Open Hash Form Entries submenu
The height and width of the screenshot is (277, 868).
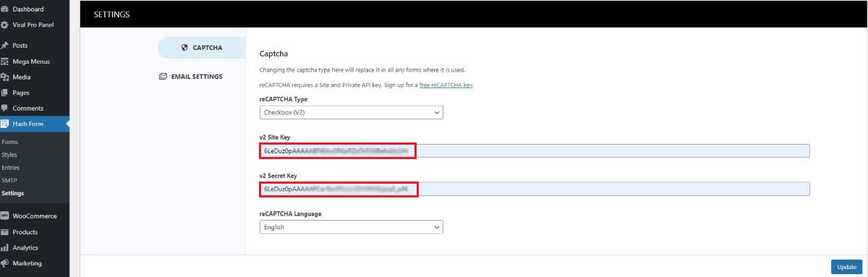click(10, 168)
